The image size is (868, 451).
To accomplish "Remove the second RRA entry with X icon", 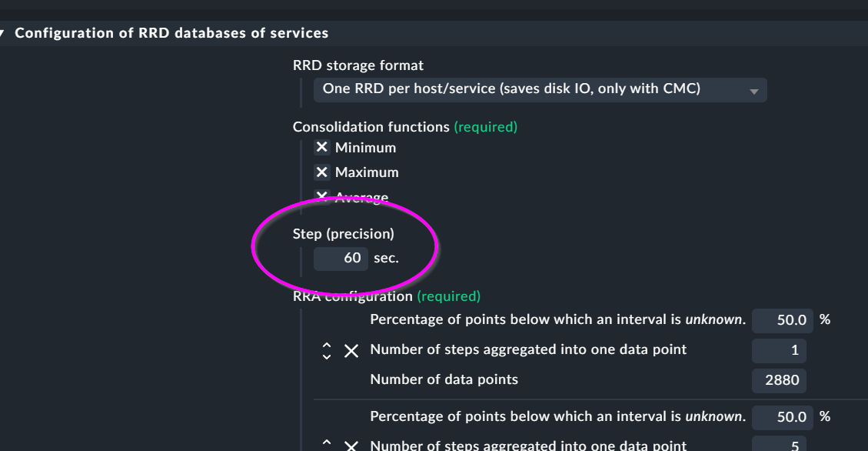I will (351, 446).
